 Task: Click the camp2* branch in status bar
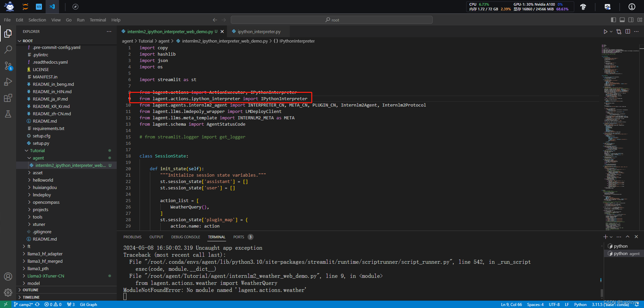click(23, 304)
